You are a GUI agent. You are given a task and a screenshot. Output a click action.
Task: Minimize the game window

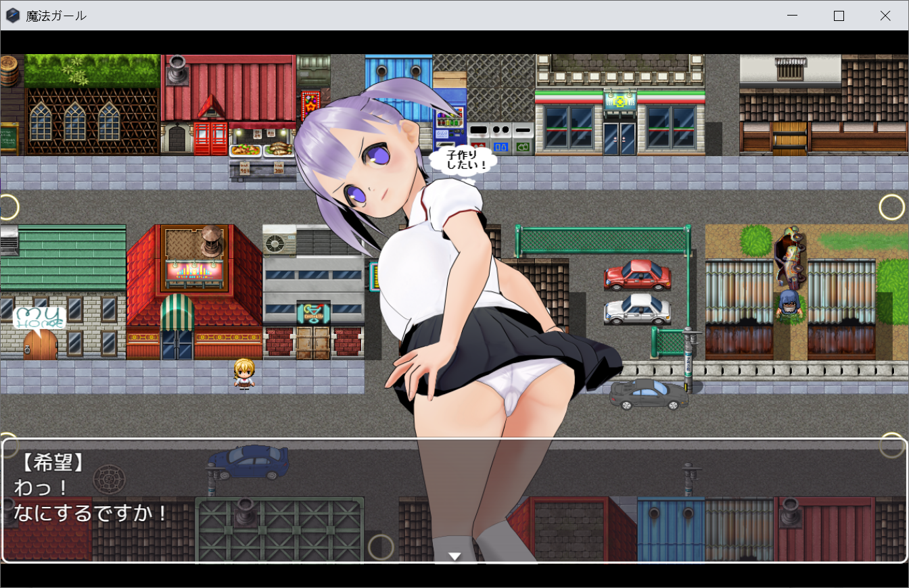click(791, 15)
